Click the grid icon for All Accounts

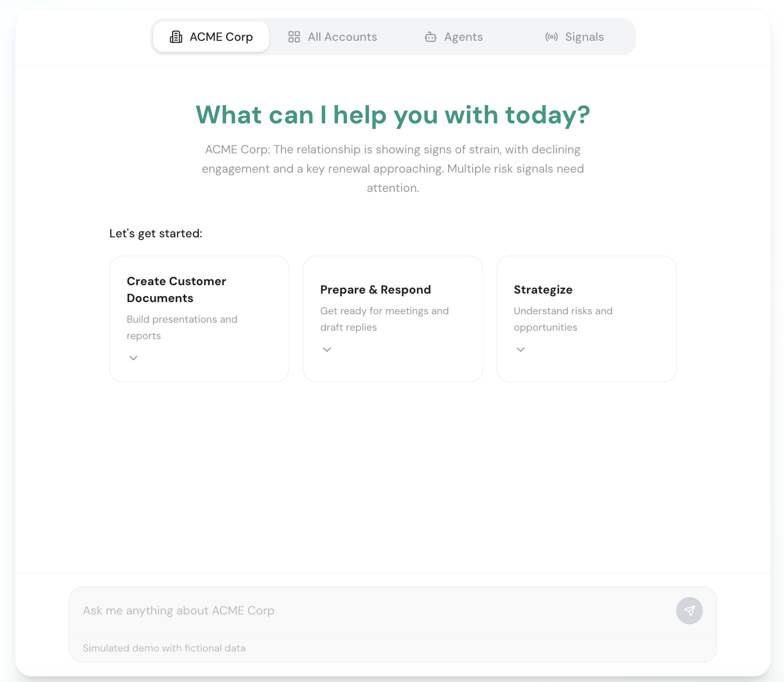click(x=294, y=37)
